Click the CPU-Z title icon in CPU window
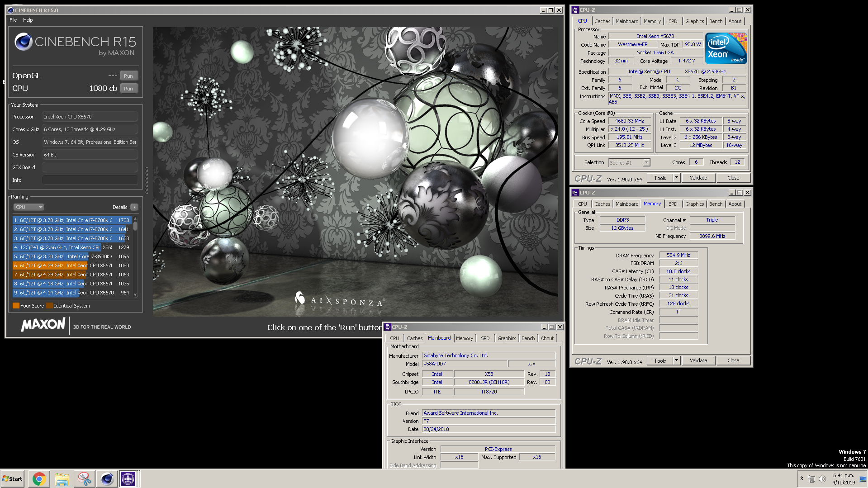 (x=575, y=10)
